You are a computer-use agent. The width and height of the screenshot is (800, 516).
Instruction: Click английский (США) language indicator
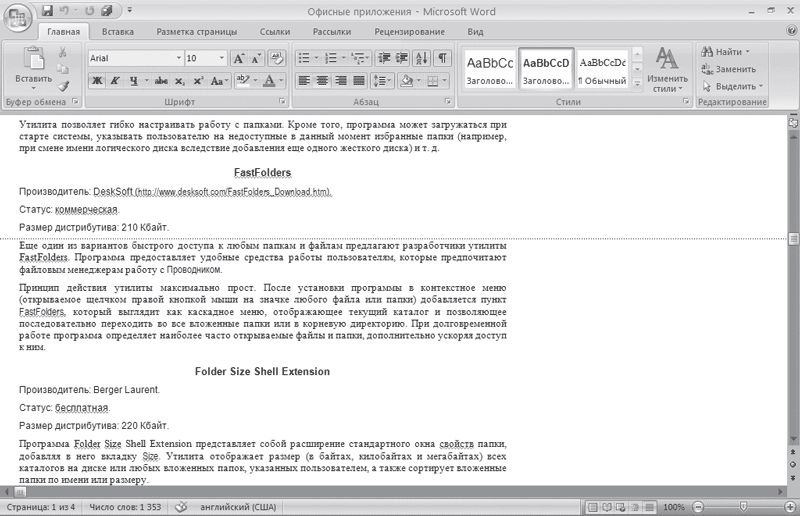point(238,507)
